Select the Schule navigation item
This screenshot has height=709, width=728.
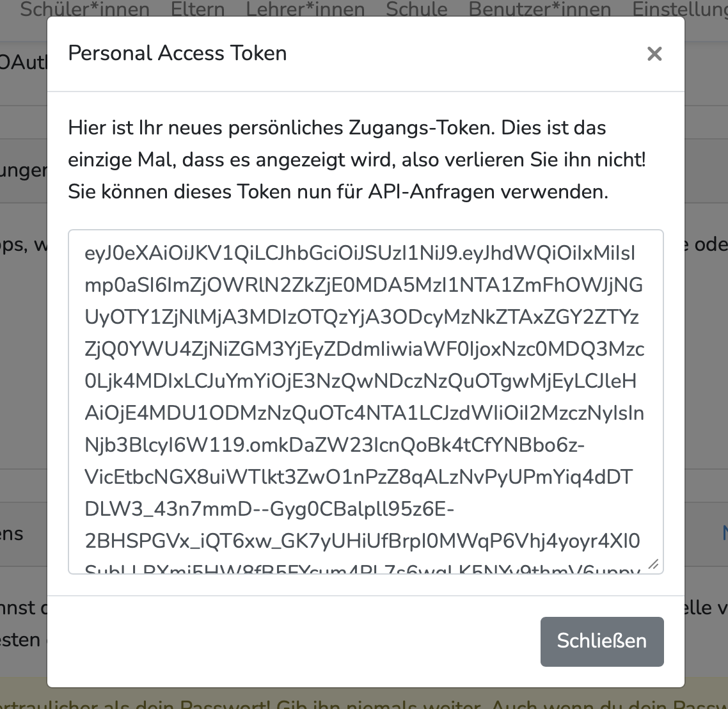pyautogui.click(x=416, y=10)
